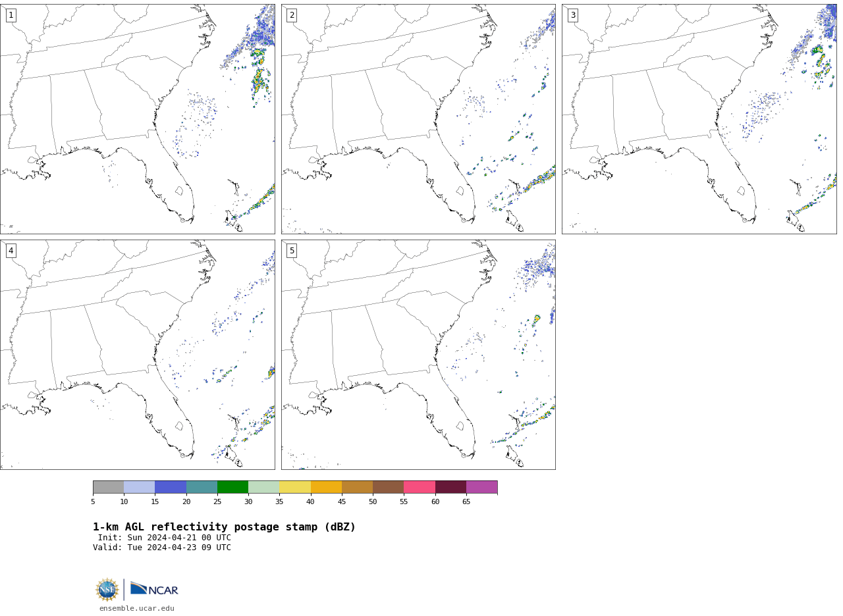Click the dark maroon 60-65 dBZ swatch

pos(450,487)
